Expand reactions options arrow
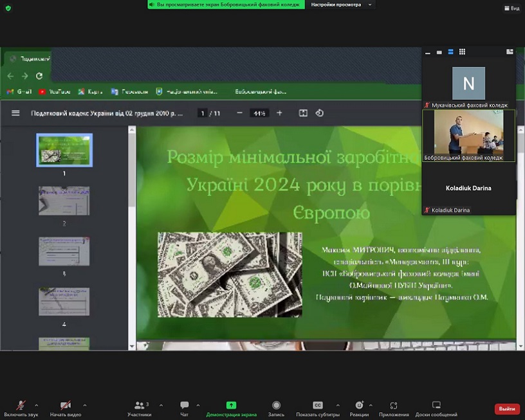Viewport: 525px width, 420px height. [371, 405]
